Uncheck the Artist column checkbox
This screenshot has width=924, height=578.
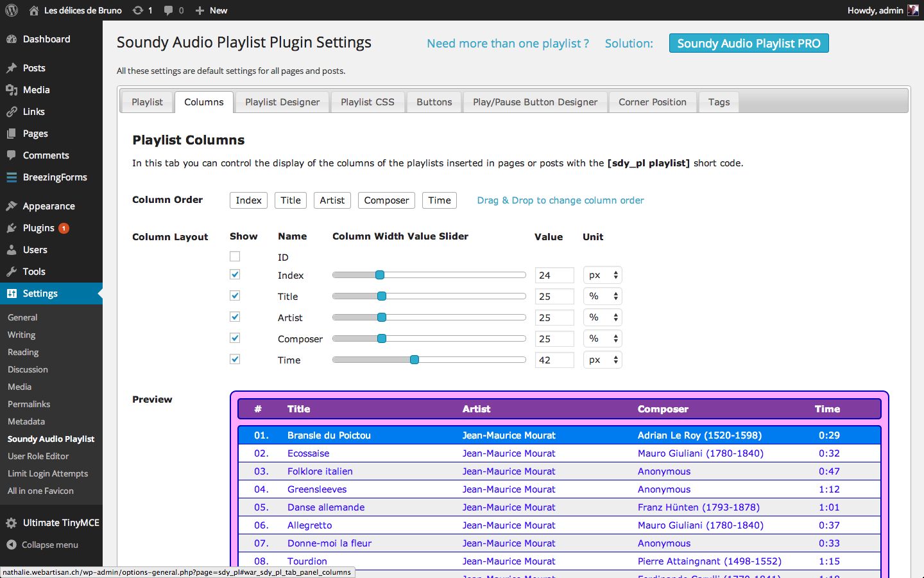(x=235, y=317)
